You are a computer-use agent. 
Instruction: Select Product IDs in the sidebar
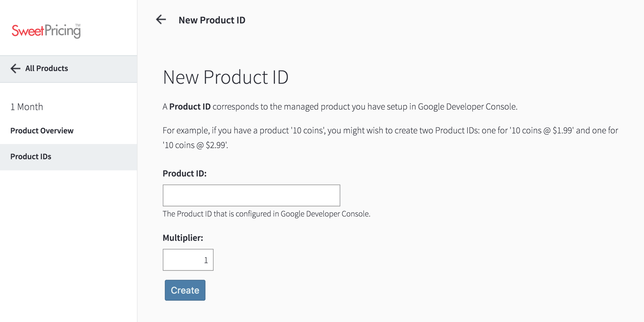coord(31,156)
